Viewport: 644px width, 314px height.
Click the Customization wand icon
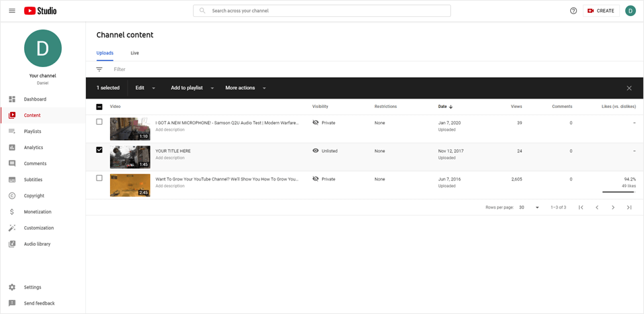(12, 227)
